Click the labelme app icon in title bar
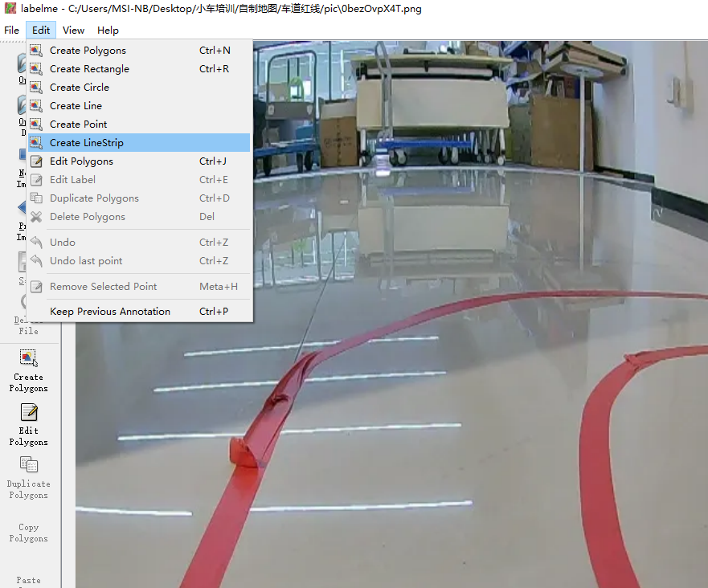 [10, 9]
